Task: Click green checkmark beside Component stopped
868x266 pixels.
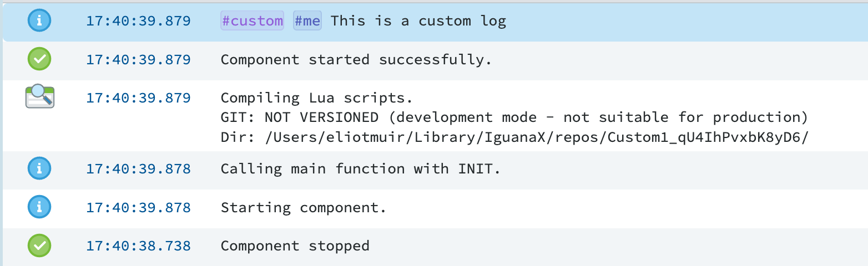Action: (x=39, y=245)
